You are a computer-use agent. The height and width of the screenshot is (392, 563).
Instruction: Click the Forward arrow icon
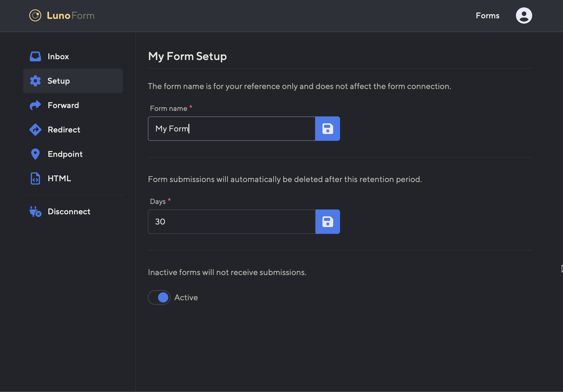pyautogui.click(x=35, y=105)
